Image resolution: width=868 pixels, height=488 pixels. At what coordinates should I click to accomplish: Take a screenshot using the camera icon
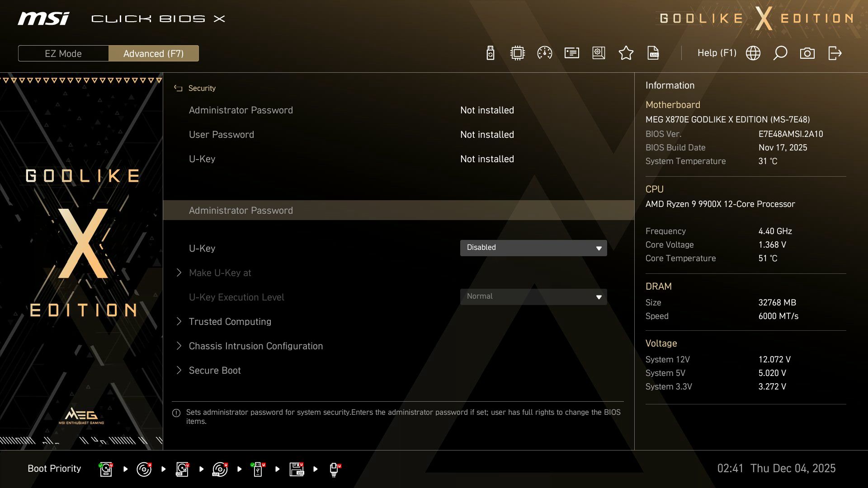tap(807, 53)
